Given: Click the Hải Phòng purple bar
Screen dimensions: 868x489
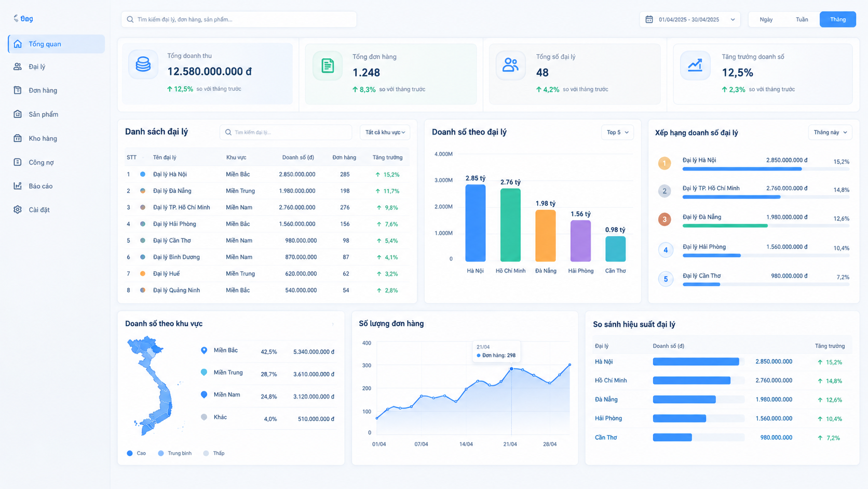Looking at the screenshot, I should [580, 241].
